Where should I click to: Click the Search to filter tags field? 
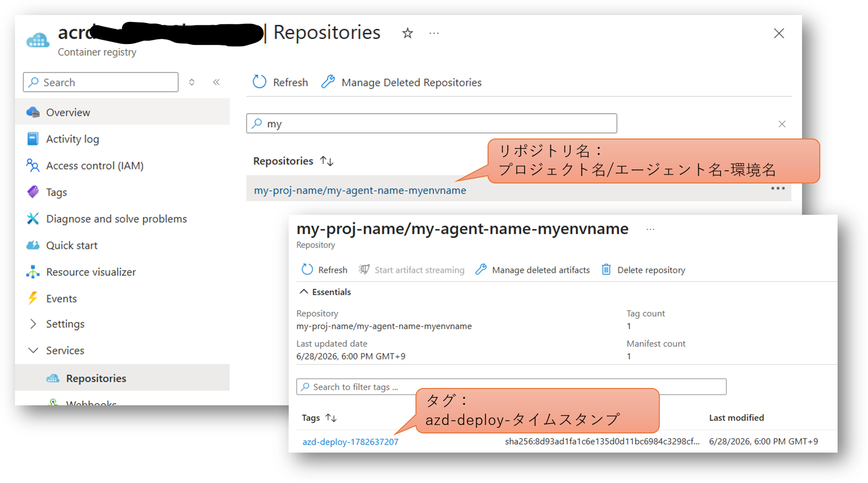click(511, 387)
